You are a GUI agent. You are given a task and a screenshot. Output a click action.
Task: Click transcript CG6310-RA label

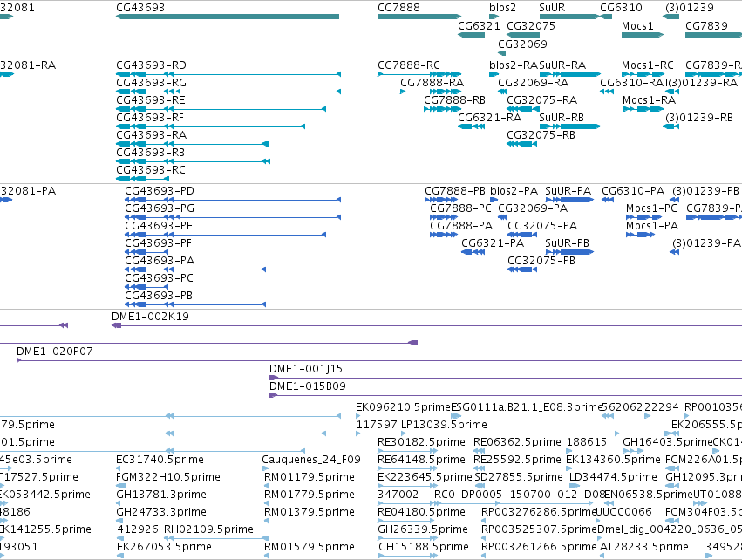[632, 83]
